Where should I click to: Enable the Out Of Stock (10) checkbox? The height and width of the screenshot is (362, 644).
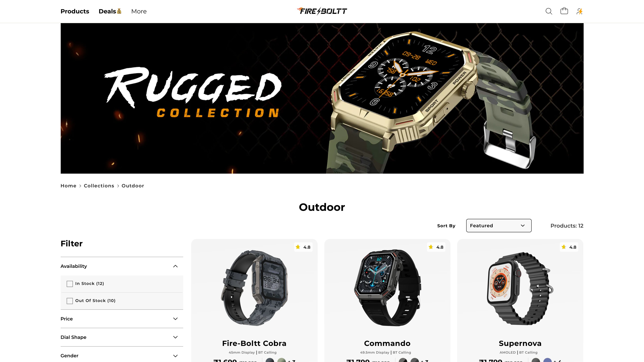pyautogui.click(x=70, y=300)
